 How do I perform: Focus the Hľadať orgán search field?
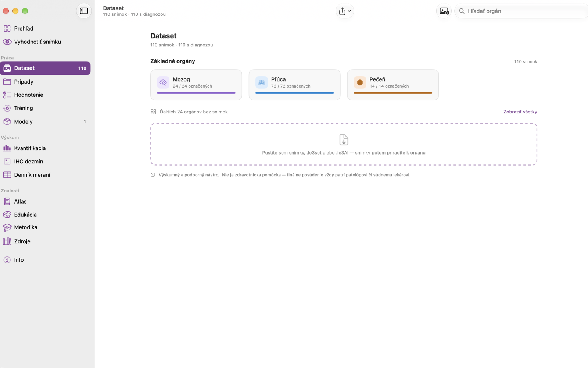(521, 11)
